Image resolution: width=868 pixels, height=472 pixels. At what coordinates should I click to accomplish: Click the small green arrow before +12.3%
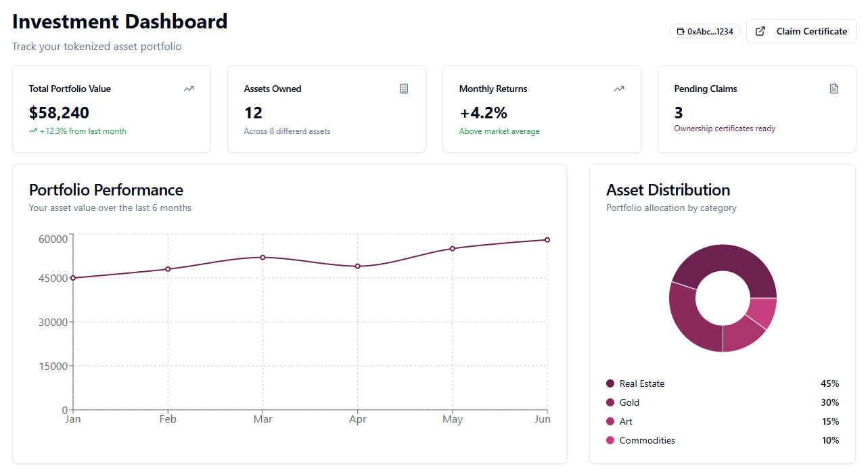point(33,131)
